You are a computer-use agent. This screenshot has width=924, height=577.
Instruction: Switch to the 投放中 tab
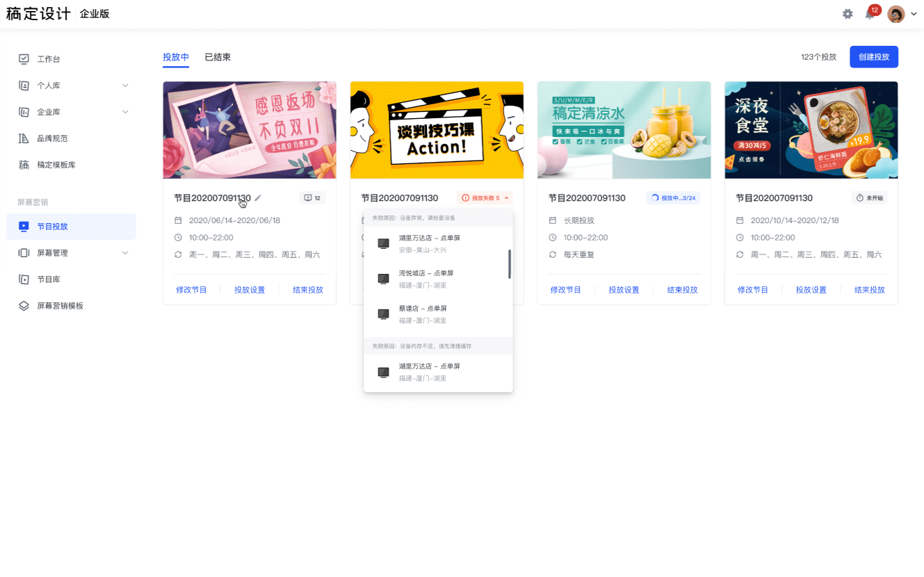(x=176, y=57)
